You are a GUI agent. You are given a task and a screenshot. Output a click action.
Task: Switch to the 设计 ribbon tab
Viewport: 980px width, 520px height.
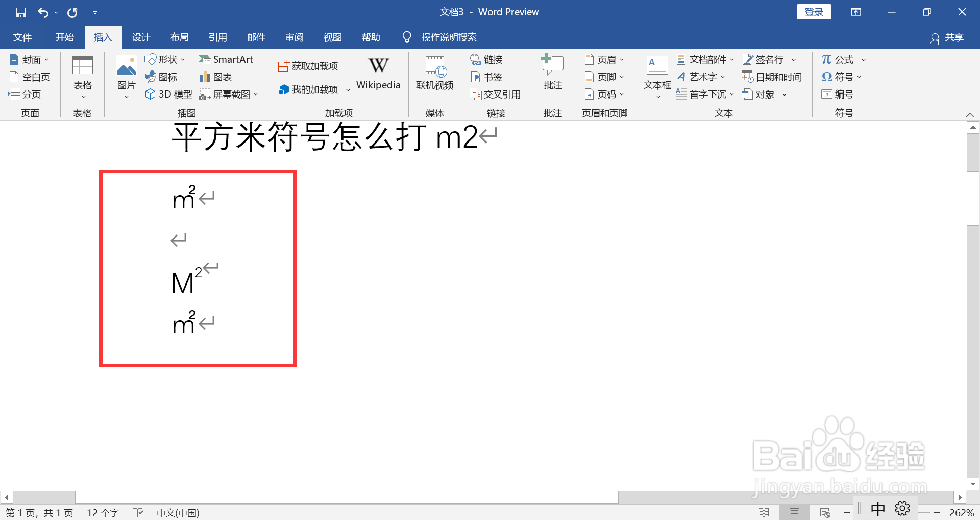coord(141,37)
